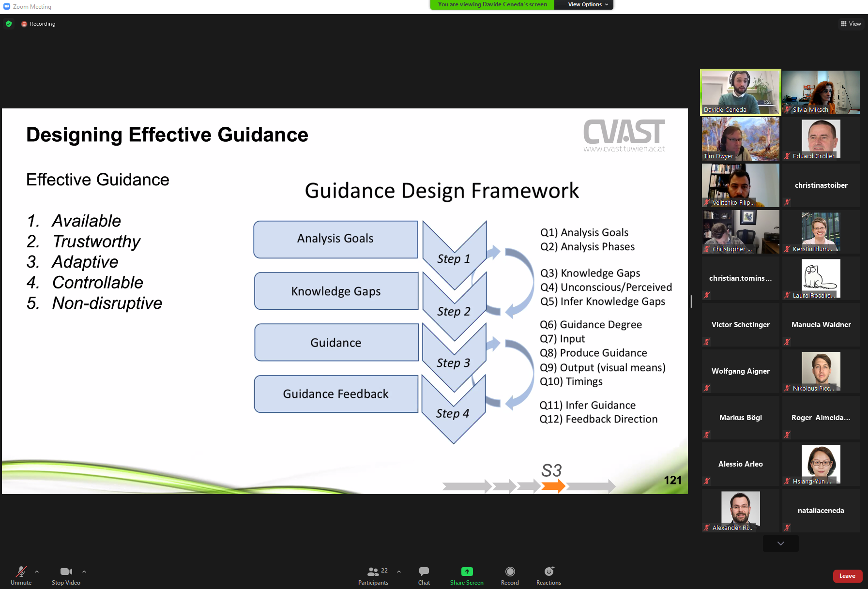Start recording with Record button
This screenshot has width=868, height=589.
[510, 575]
